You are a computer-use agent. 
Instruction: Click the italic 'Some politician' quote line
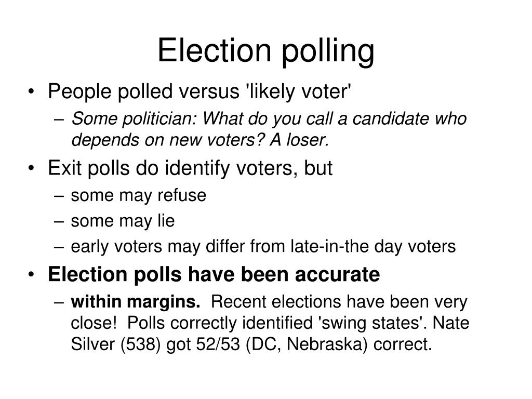pyautogui.click(x=269, y=119)
